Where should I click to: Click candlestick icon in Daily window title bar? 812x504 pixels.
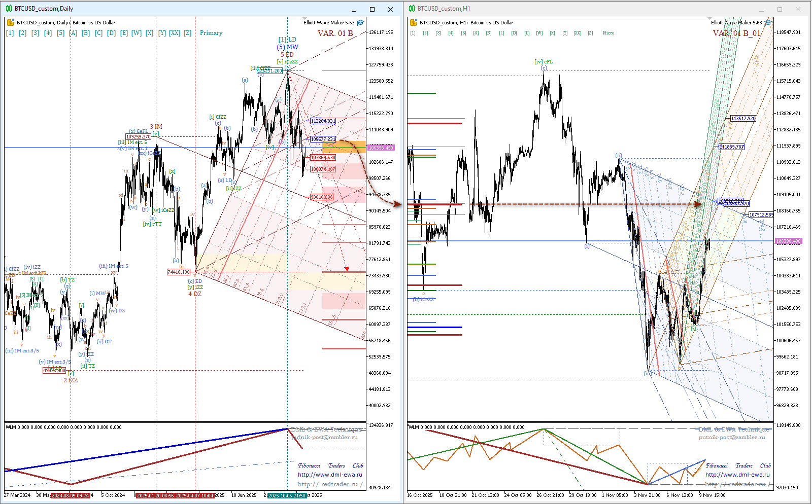9,9
